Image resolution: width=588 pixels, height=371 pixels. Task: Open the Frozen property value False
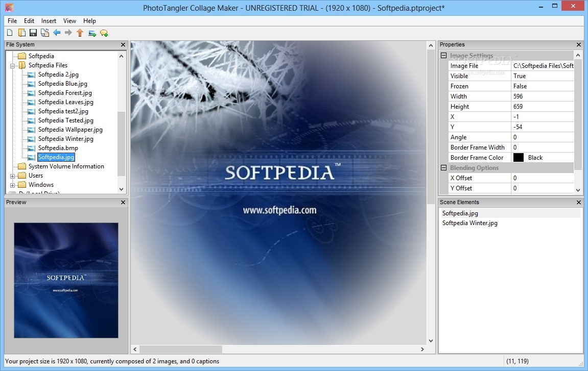coord(542,86)
